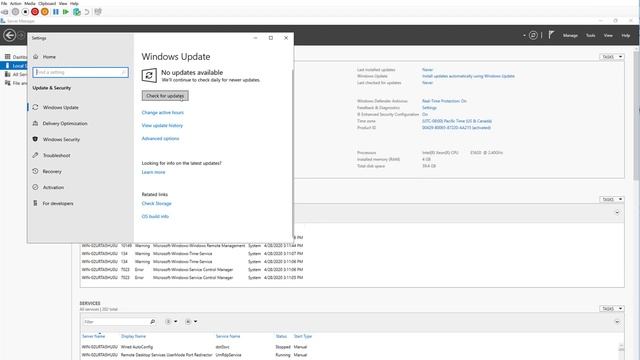
Task: Click the Home icon in Settings
Action: pyautogui.click(x=36, y=57)
